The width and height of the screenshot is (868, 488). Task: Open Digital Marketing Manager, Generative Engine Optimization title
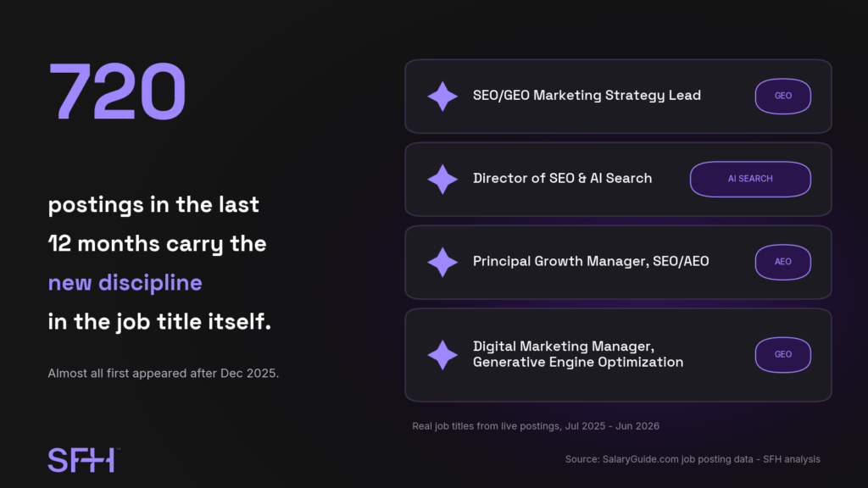point(578,354)
